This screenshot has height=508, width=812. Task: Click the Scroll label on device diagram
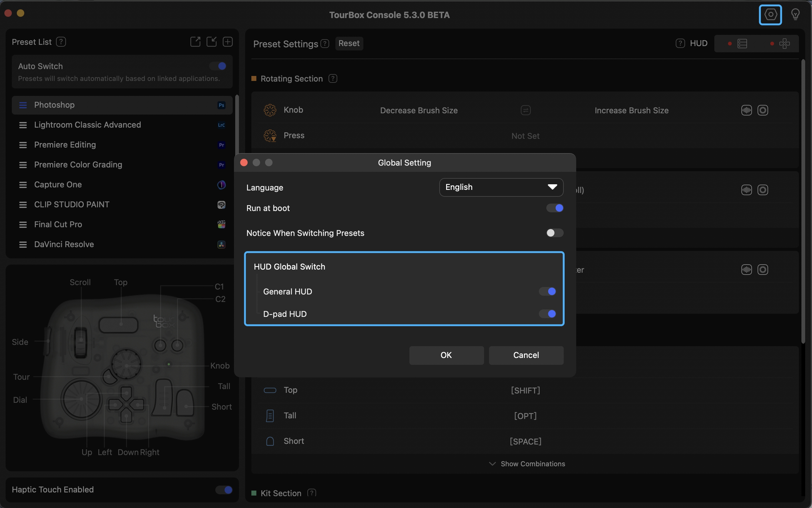point(80,282)
